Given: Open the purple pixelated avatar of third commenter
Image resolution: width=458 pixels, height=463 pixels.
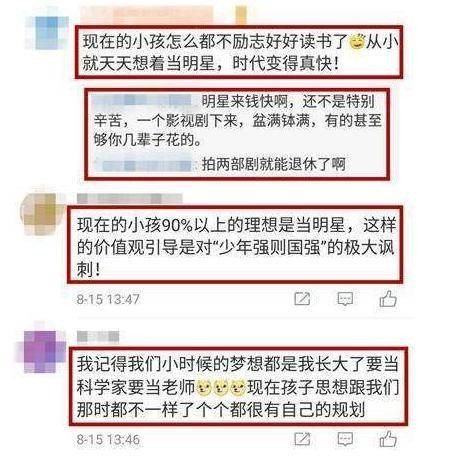Looking at the screenshot, I should pos(43,349).
